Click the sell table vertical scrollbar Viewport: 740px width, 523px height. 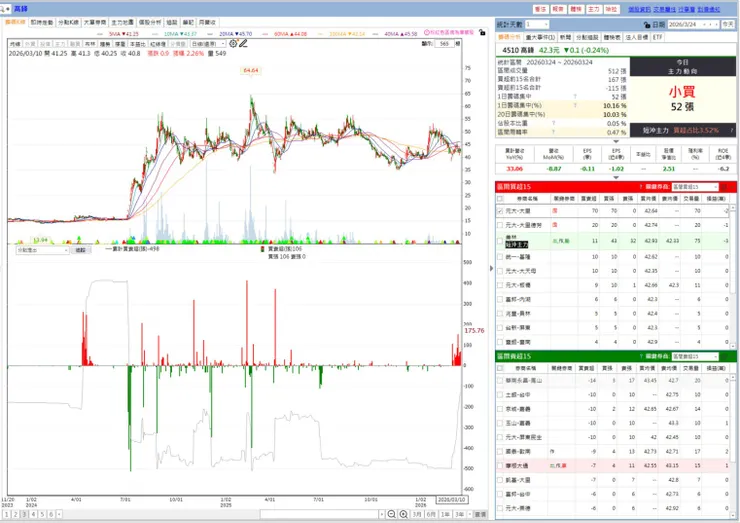tap(732, 446)
